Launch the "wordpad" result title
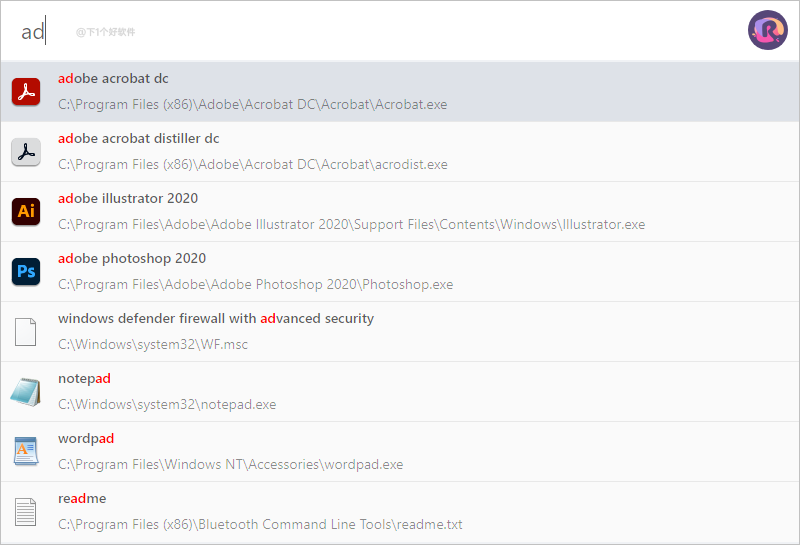Screen dimensions: 800x545 point(86,438)
